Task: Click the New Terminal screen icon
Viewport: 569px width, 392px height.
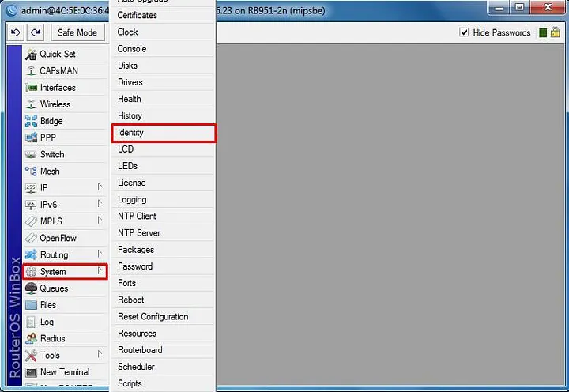Action: click(x=31, y=372)
